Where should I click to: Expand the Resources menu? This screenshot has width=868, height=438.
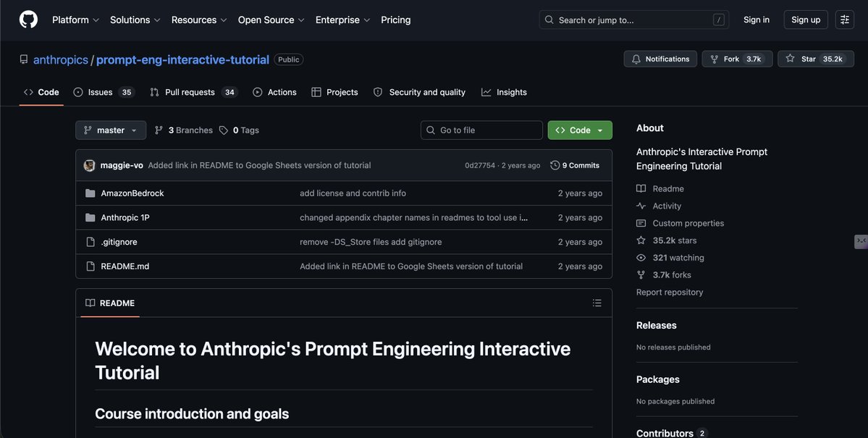199,20
